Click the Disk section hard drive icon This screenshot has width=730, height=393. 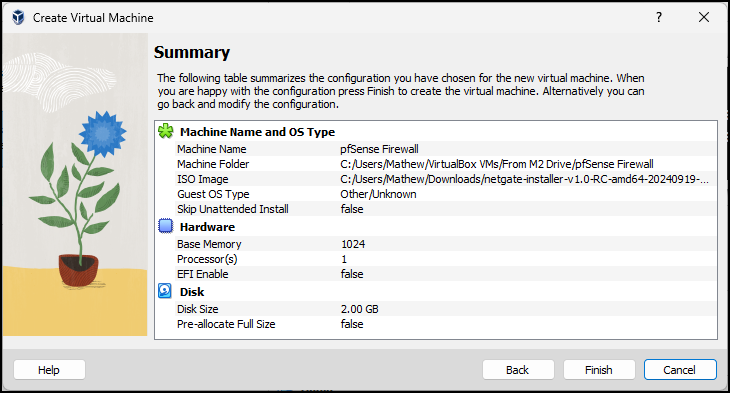(165, 291)
